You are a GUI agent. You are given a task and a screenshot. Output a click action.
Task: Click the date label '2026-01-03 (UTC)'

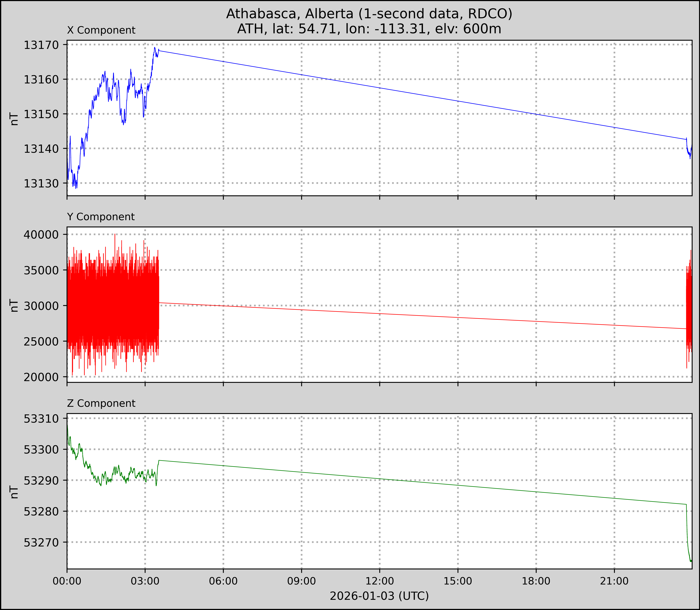pyautogui.click(x=379, y=596)
